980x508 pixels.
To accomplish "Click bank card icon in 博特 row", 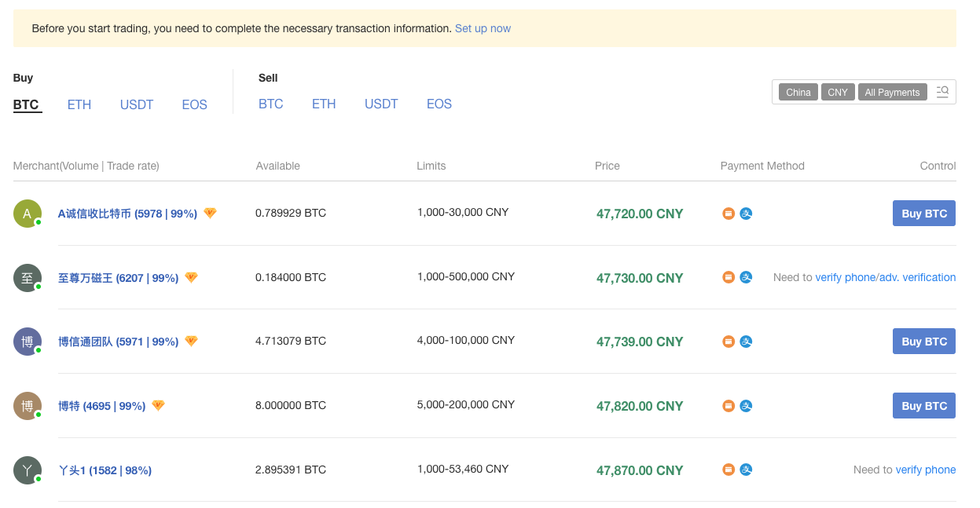I will coord(729,406).
